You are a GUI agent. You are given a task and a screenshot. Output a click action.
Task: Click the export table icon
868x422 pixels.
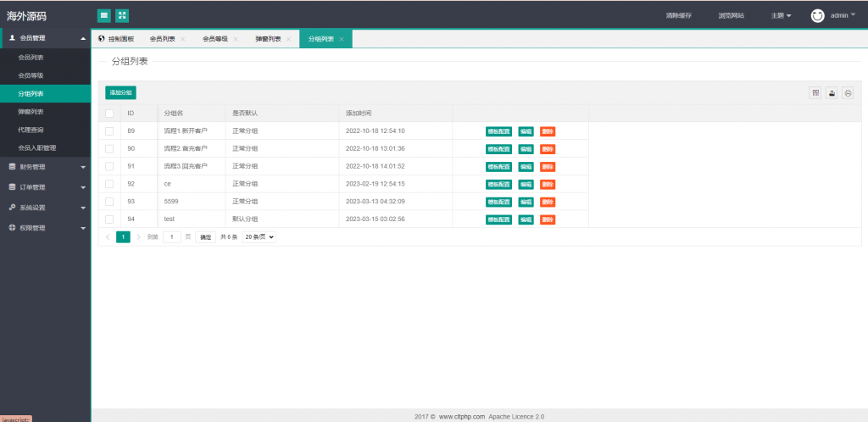tap(832, 93)
